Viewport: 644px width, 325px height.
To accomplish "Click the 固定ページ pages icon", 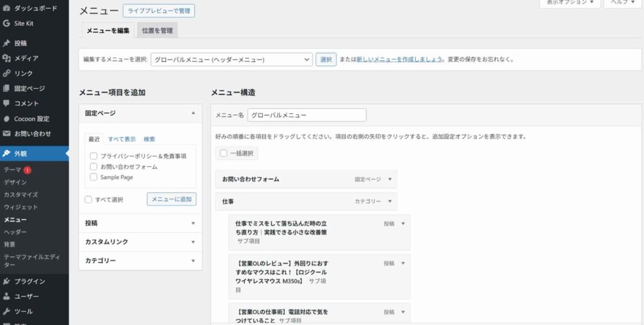I will click(x=6, y=88).
